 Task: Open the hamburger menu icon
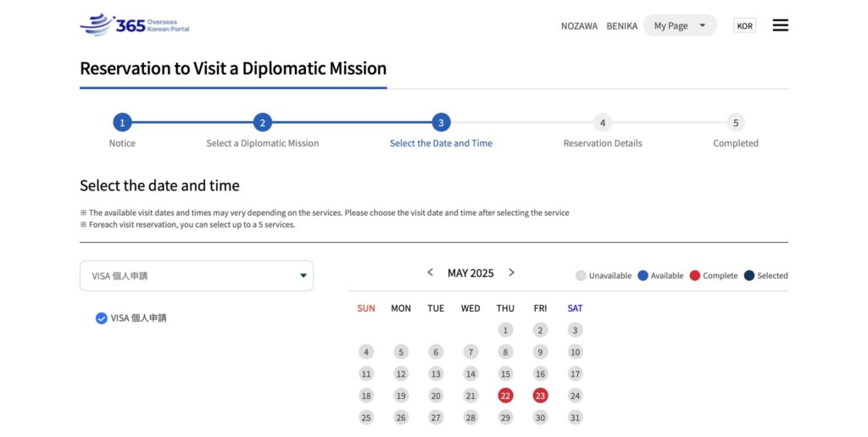[x=780, y=25]
